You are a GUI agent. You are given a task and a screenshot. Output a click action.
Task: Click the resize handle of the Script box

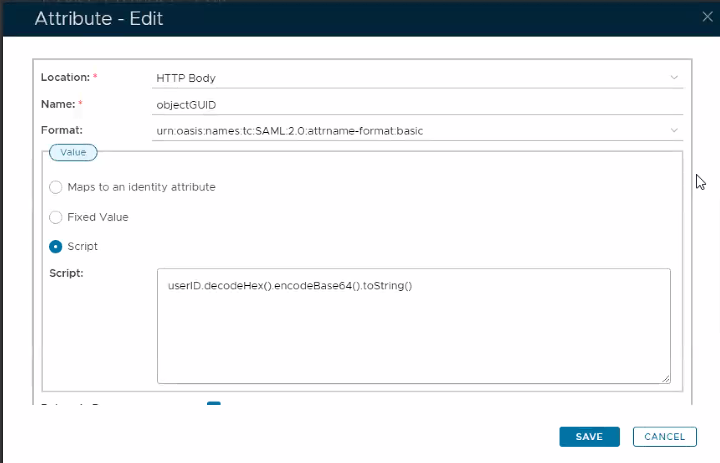point(665,378)
